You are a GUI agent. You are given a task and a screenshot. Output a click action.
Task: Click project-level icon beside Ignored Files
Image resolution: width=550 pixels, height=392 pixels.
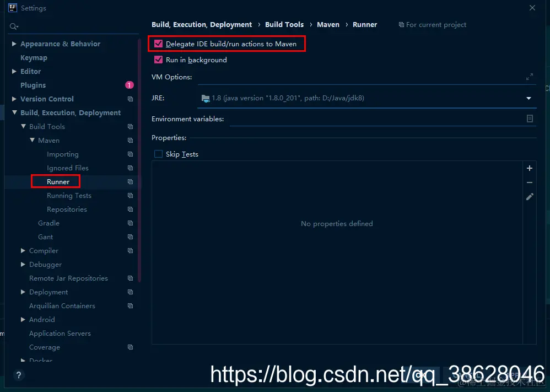click(x=131, y=168)
